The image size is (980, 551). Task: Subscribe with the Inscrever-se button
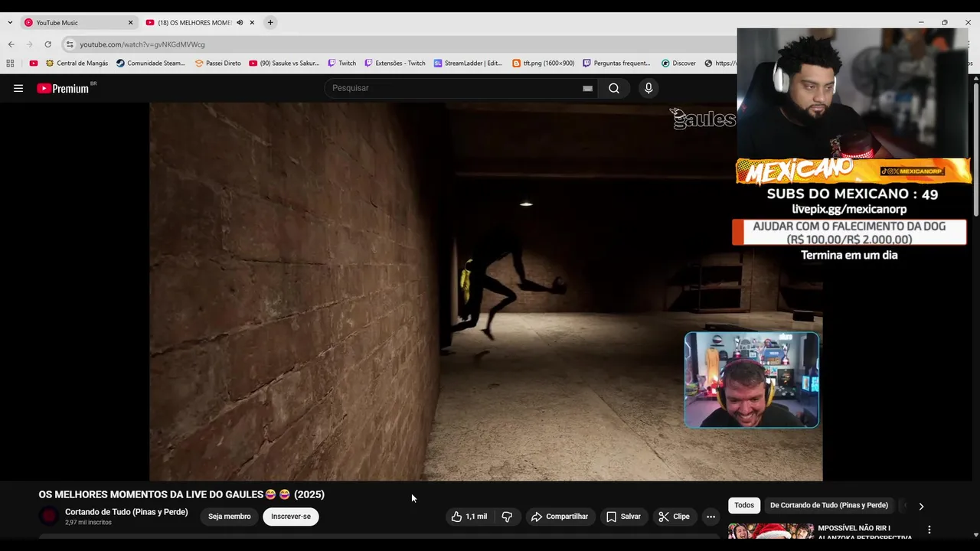coord(291,517)
